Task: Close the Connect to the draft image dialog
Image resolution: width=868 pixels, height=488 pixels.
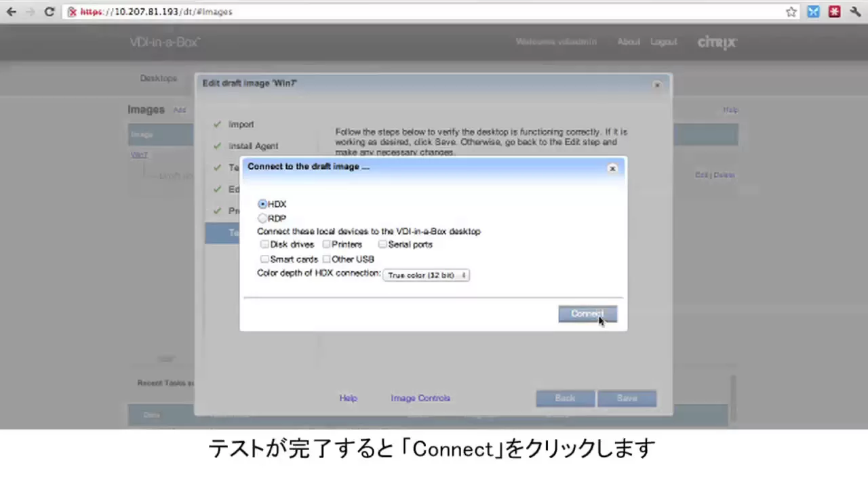Action: click(612, 168)
